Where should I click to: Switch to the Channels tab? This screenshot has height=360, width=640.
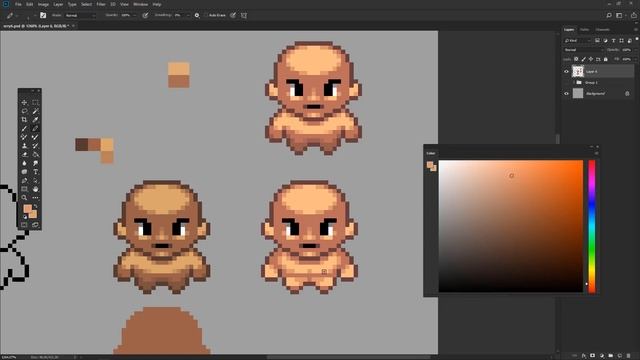tap(602, 29)
